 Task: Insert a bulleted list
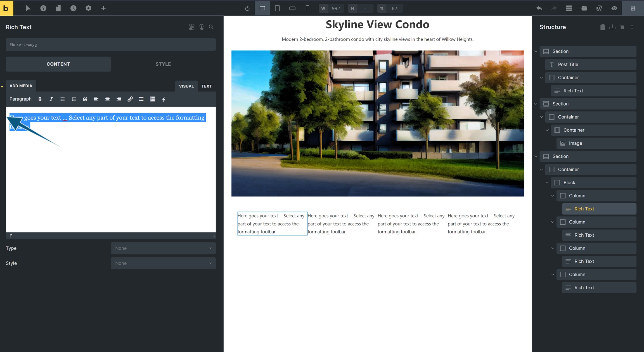point(62,99)
